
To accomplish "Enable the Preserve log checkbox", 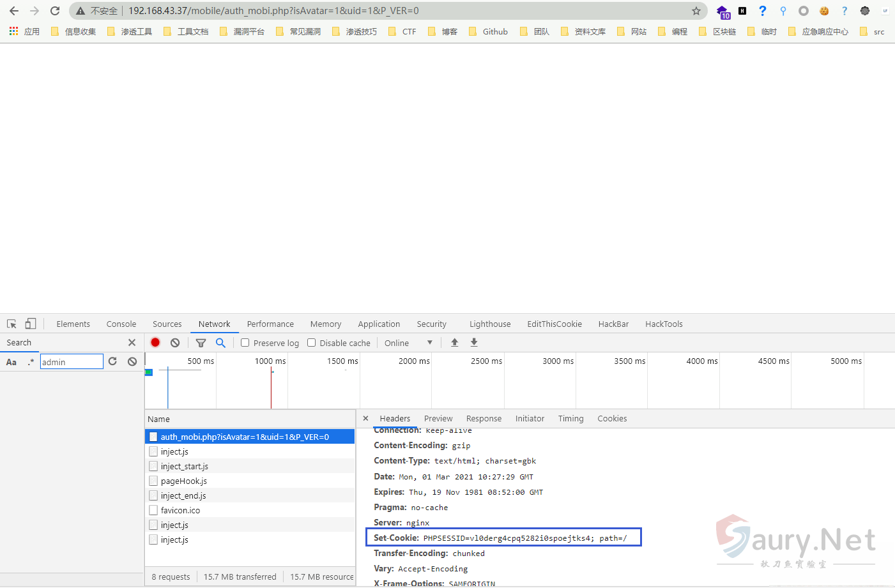I will (245, 343).
